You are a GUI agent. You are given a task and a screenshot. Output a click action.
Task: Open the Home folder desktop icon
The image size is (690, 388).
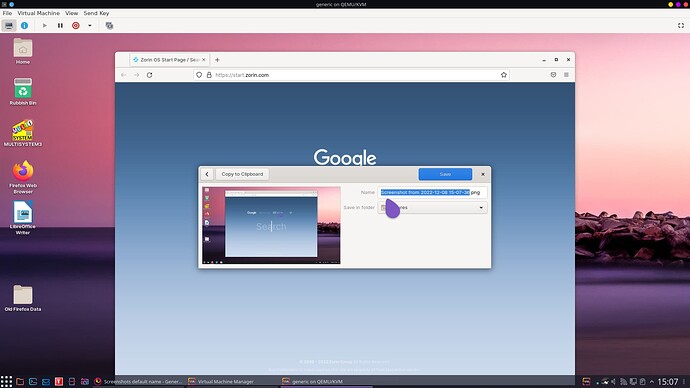23,51
